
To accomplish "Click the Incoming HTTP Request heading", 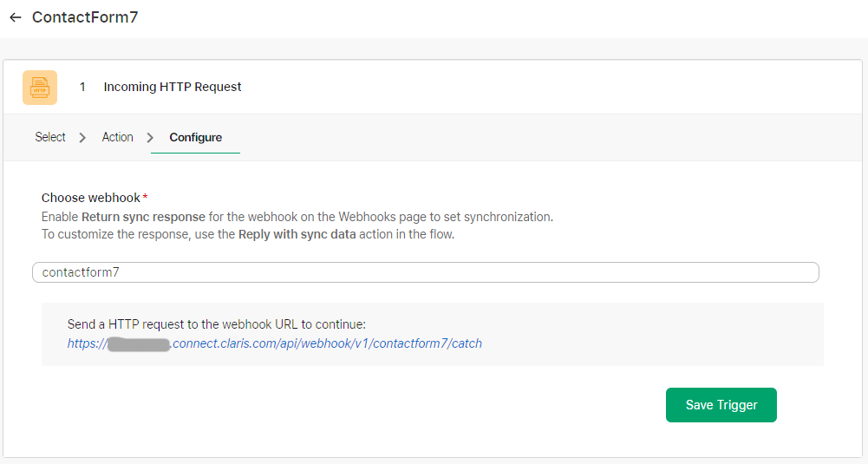I will point(173,87).
